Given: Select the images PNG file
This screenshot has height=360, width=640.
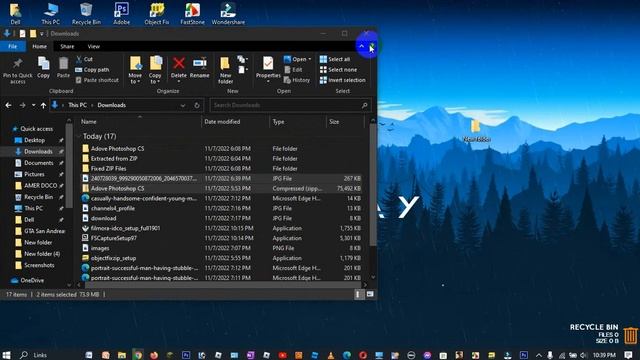Looking at the screenshot, I should point(100,248).
